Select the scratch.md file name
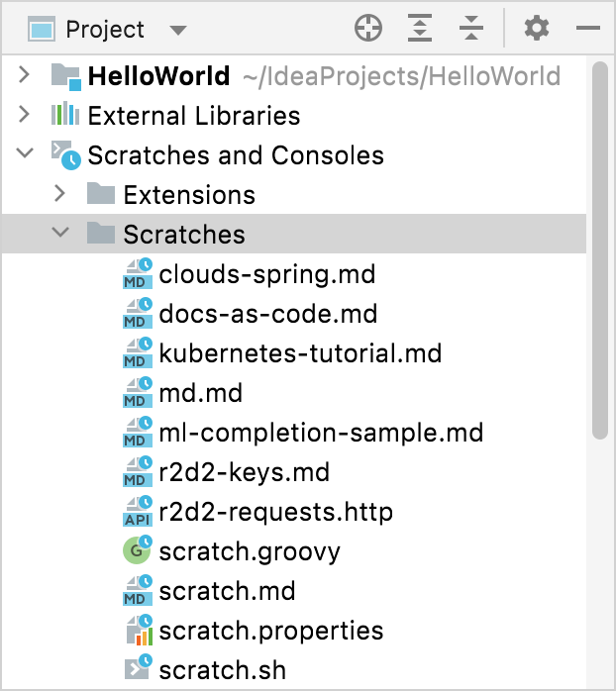The image size is (616, 691). [x=227, y=591]
